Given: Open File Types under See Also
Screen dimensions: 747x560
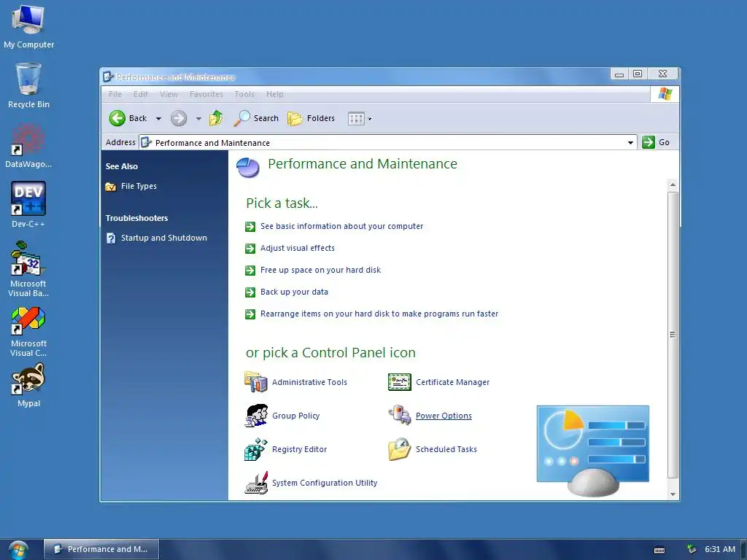Looking at the screenshot, I should coord(139,186).
